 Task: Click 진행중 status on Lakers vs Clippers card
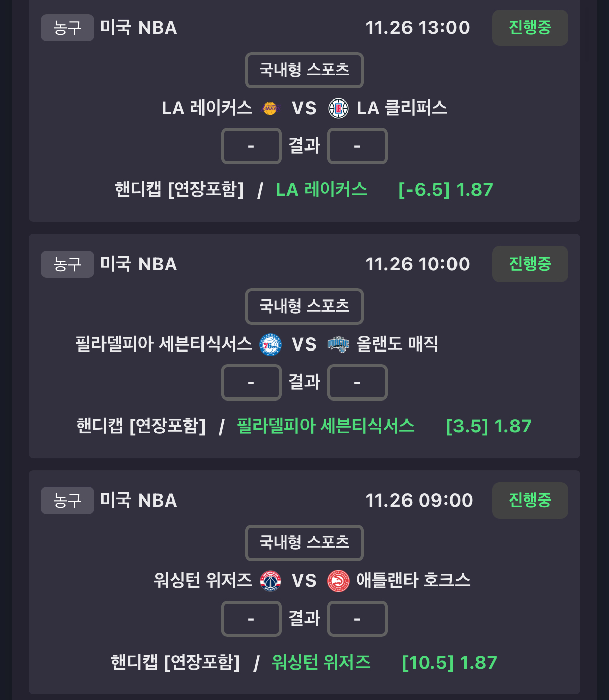coord(530,28)
